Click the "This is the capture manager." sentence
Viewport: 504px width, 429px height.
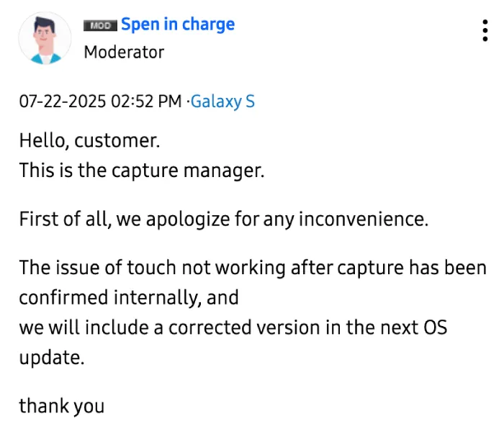click(142, 171)
